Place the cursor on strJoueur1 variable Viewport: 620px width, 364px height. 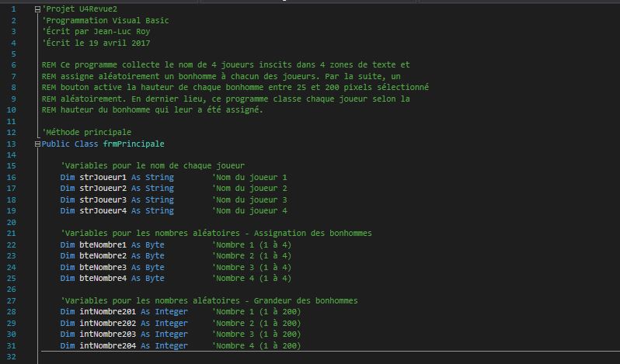point(103,177)
